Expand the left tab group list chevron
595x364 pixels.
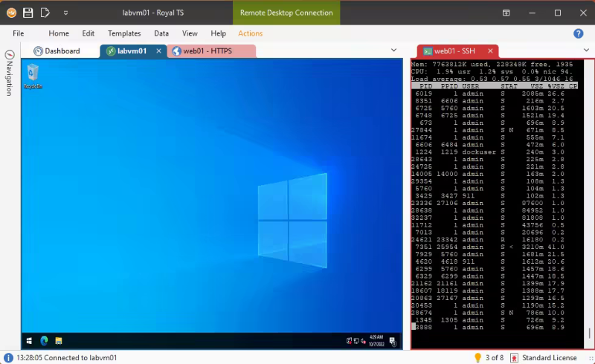pyautogui.click(x=394, y=51)
